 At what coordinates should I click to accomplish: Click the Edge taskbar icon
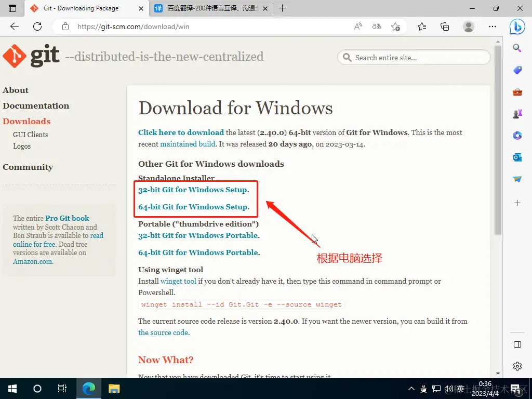click(88, 389)
